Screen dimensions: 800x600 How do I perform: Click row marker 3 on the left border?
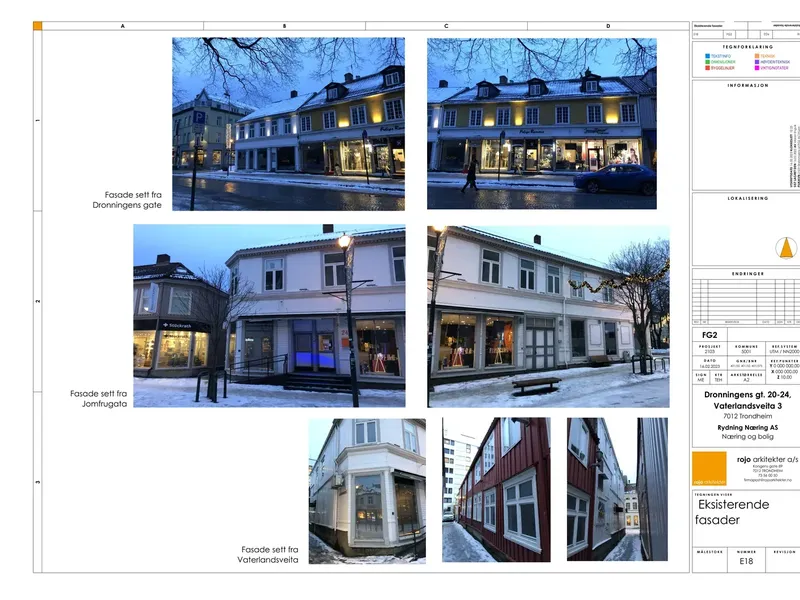pyautogui.click(x=38, y=482)
